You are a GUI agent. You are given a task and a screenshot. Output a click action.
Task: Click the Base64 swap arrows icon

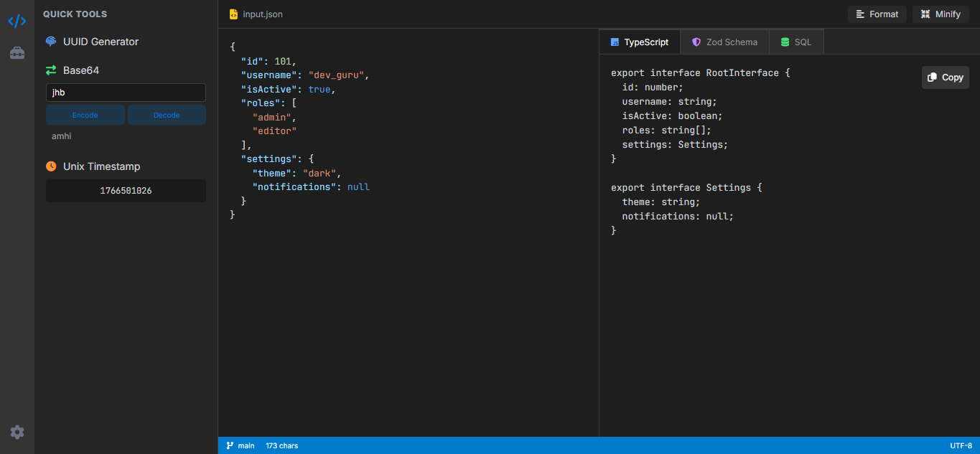51,70
